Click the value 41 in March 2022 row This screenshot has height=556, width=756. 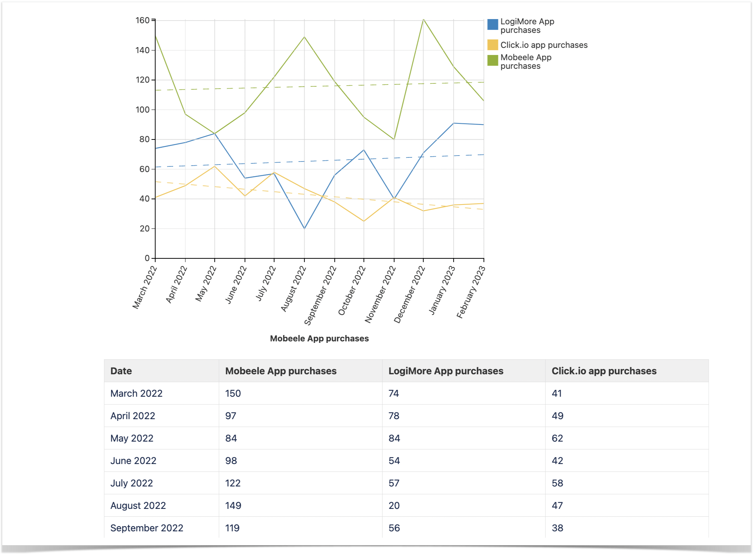point(557,393)
